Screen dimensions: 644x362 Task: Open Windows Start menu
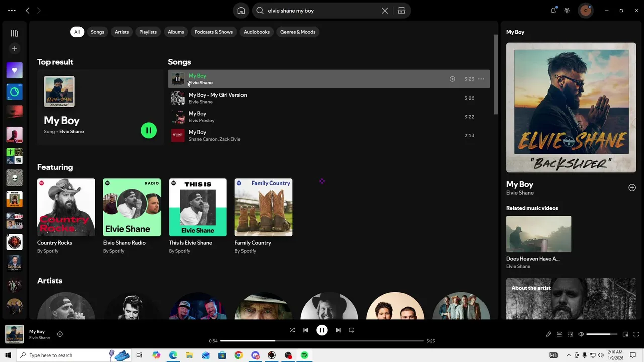click(8, 355)
